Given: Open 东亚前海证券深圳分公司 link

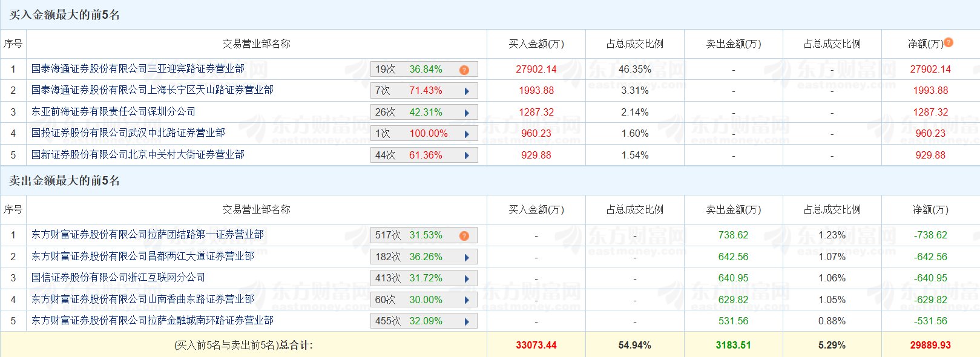Looking at the screenshot, I should (x=113, y=112).
